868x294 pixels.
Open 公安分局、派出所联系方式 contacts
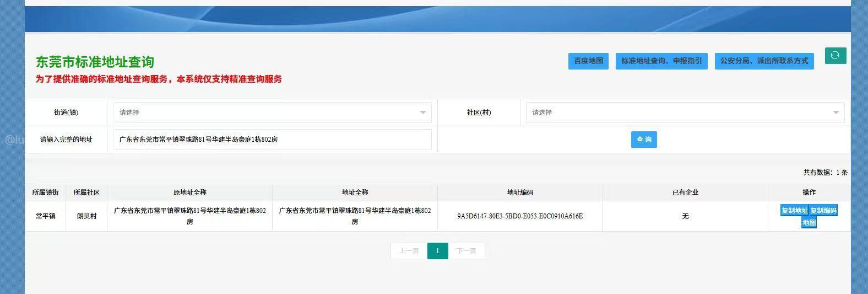[x=764, y=61]
